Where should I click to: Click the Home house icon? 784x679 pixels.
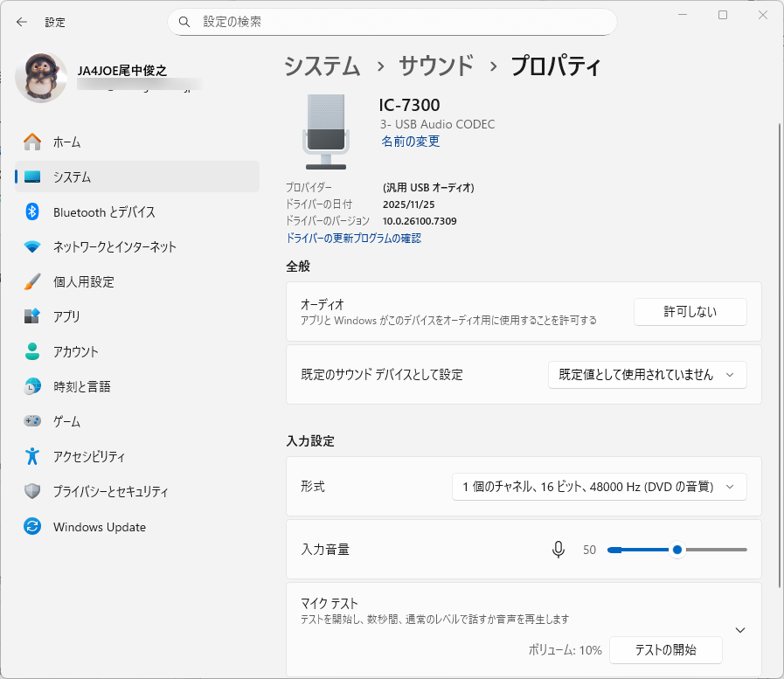coord(32,142)
